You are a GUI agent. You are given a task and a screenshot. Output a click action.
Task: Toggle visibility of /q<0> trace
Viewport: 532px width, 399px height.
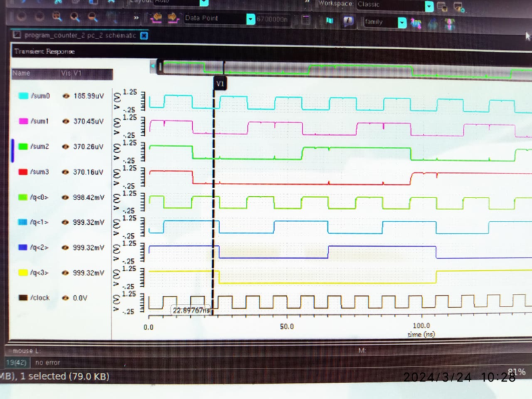[x=65, y=198]
